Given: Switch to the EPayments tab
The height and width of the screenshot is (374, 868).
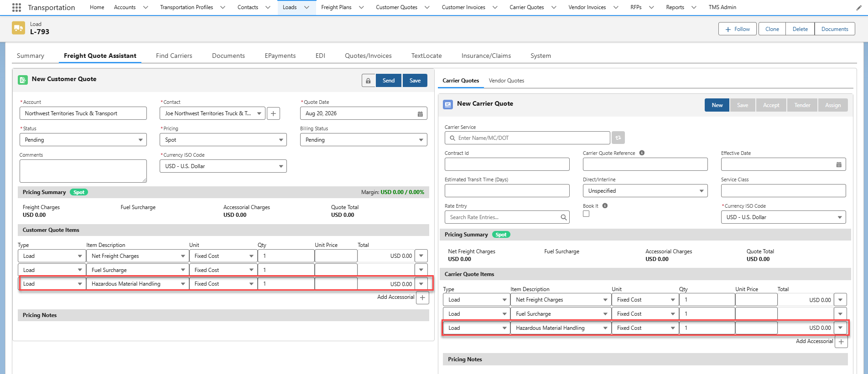Looking at the screenshot, I should click(x=280, y=56).
